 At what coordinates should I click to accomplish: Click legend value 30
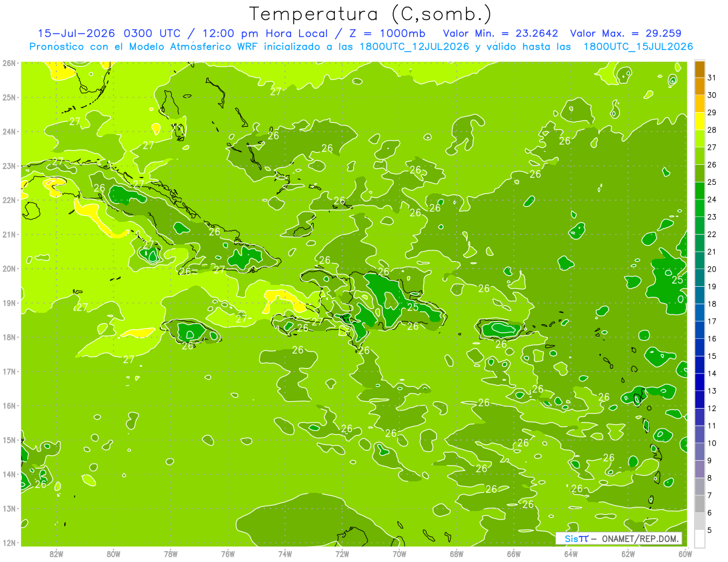(x=712, y=95)
